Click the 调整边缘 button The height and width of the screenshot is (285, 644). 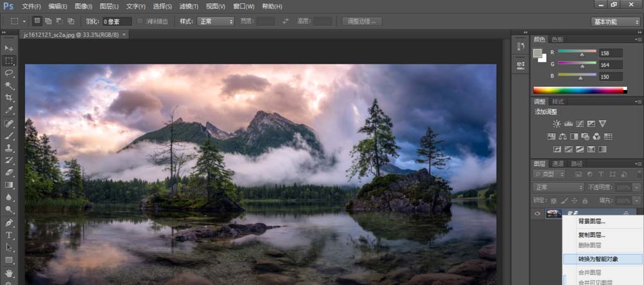click(x=362, y=21)
